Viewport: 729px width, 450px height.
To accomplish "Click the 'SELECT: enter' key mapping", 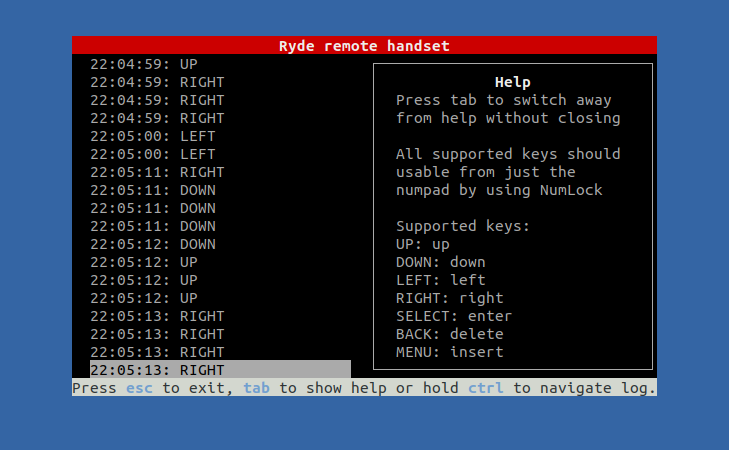I will pos(454,316).
